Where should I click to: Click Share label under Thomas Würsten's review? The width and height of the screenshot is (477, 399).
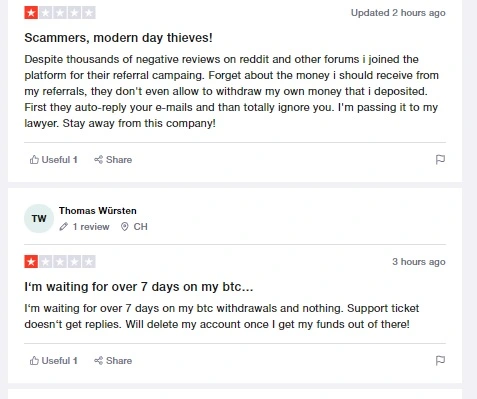(x=119, y=361)
